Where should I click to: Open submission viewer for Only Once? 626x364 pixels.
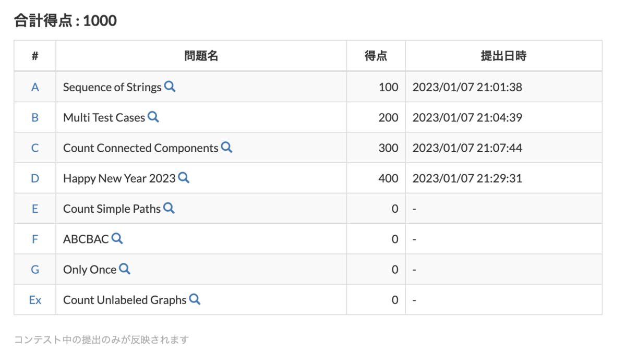tap(125, 269)
